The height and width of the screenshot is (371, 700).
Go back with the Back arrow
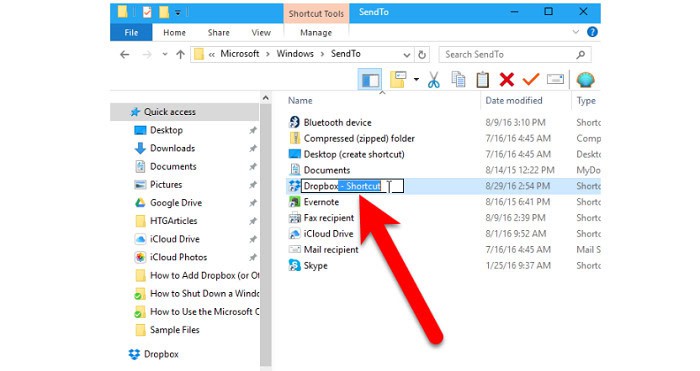tap(125, 54)
